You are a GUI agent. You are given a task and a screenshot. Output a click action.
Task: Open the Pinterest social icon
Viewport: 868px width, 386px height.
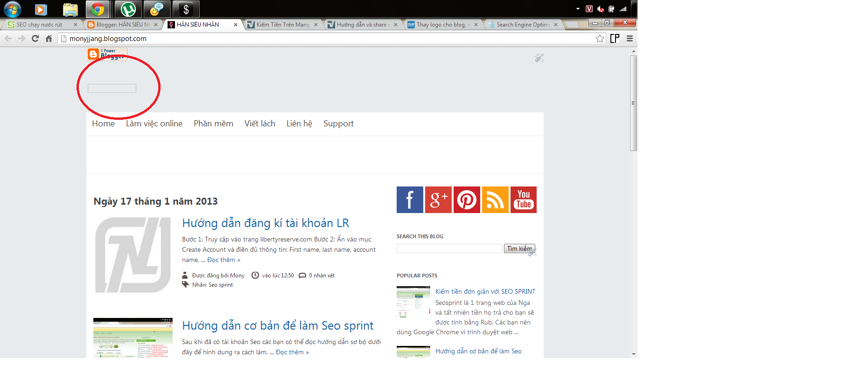point(467,200)
